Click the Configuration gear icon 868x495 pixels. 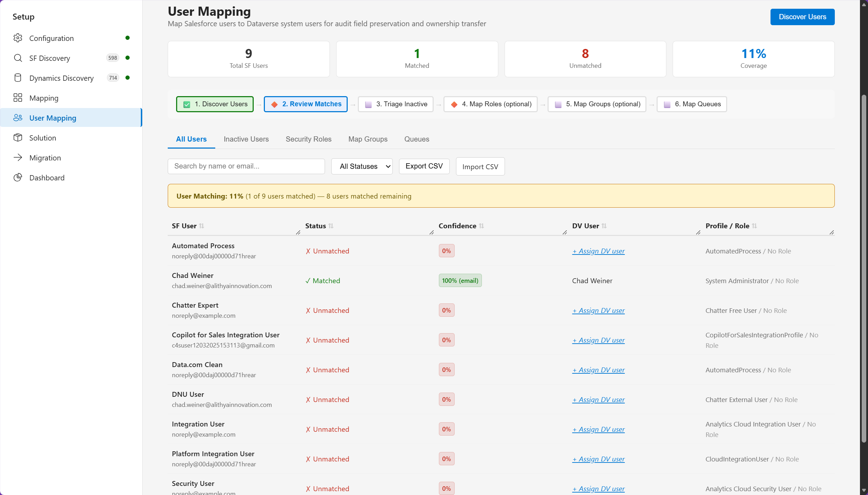18,38
